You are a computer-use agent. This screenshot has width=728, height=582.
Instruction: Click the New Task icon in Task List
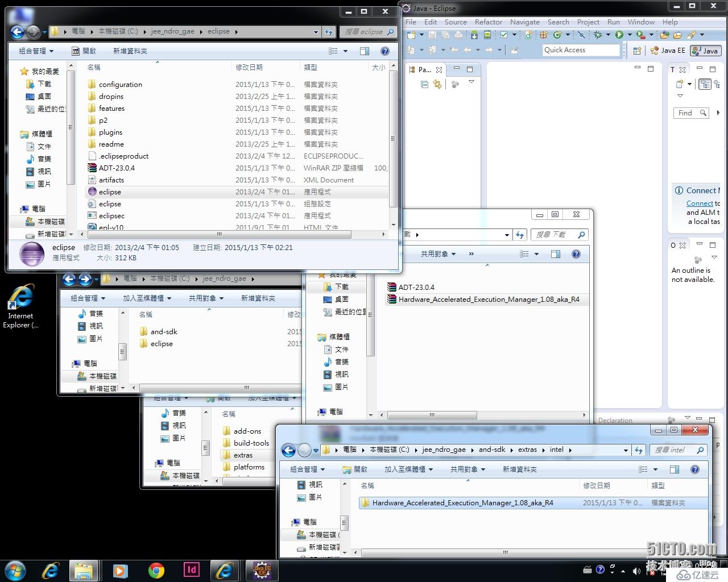point(680,84)
